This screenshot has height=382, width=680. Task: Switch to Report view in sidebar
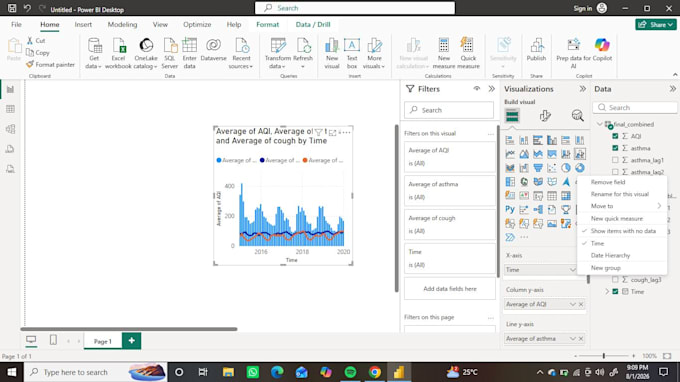point(10,89)
